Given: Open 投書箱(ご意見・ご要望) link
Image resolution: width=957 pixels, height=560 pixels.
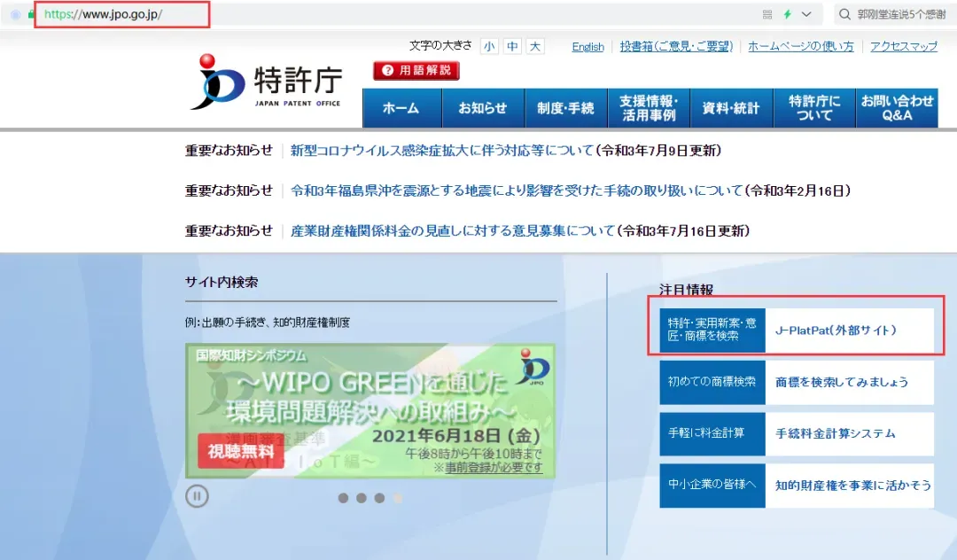Looking at the screenshot, I should [676, 47].
